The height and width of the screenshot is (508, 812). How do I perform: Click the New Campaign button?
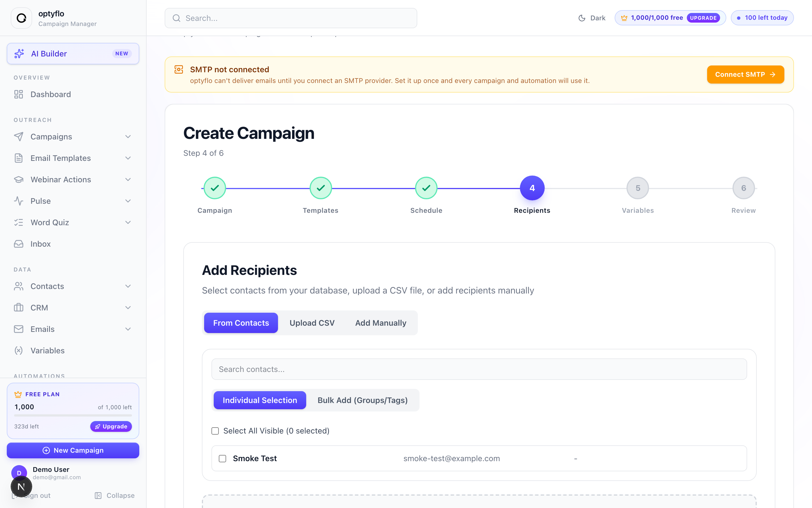pos(73,450)
